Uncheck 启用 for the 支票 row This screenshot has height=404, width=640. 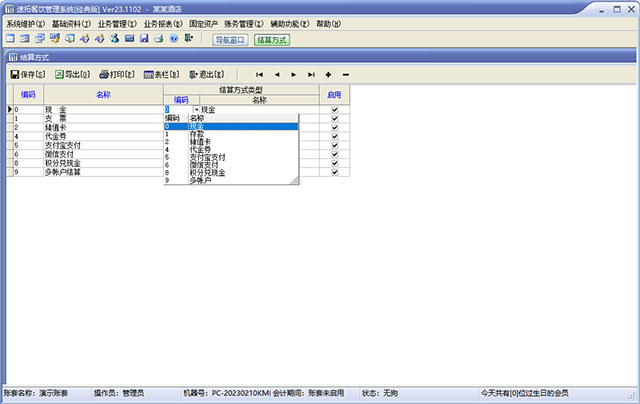(x=334, y=118)
